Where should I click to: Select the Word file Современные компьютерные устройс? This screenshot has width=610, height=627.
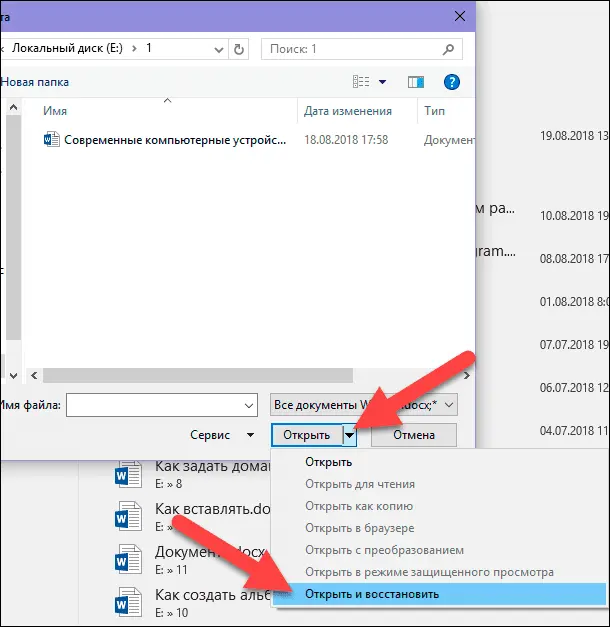175,141
